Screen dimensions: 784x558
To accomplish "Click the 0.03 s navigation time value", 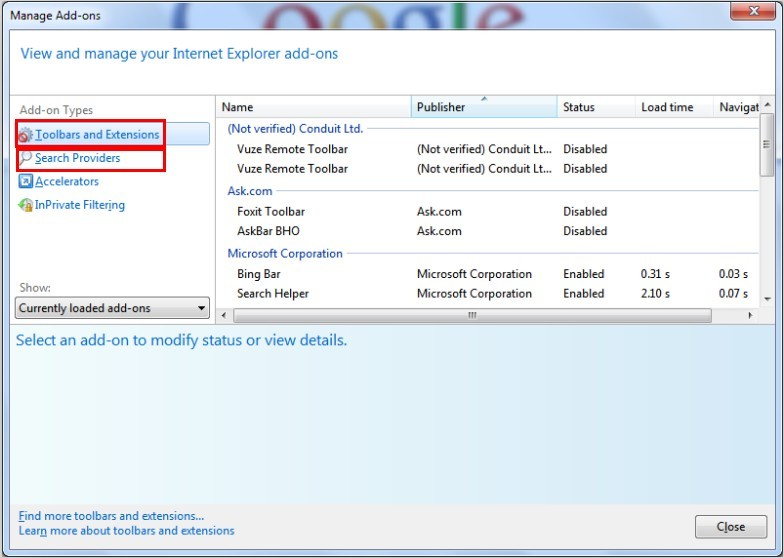I will 733,274.
